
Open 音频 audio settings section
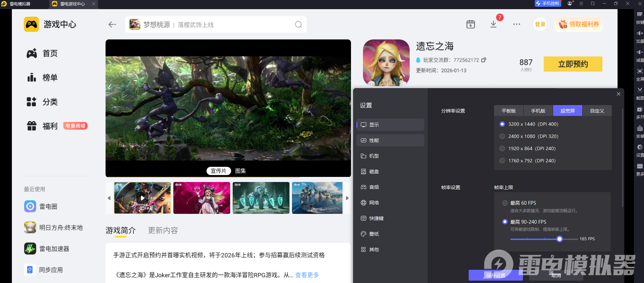click(x=390, y=187)
